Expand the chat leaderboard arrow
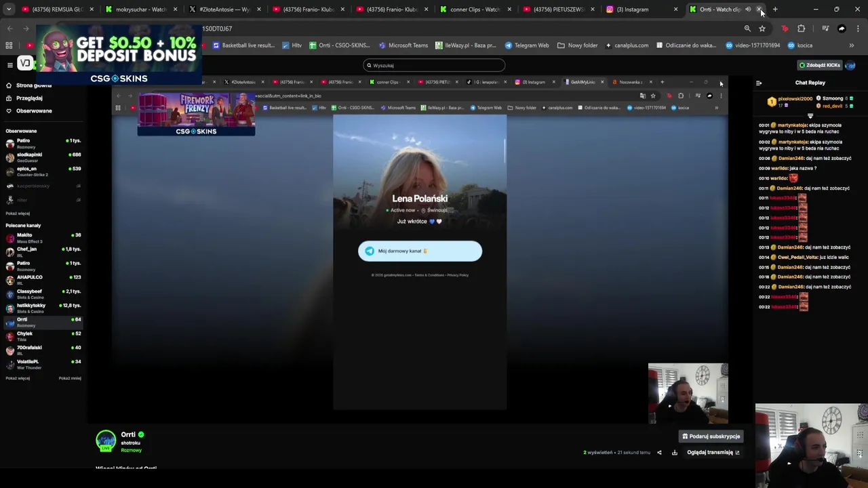868x488 pixels. pos(810,116)
